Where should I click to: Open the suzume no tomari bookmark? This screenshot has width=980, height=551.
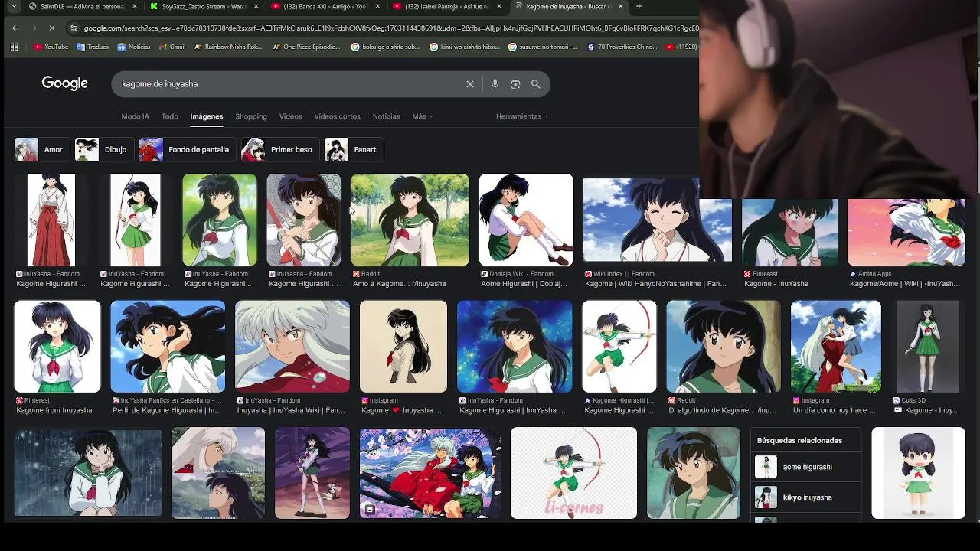542,47
